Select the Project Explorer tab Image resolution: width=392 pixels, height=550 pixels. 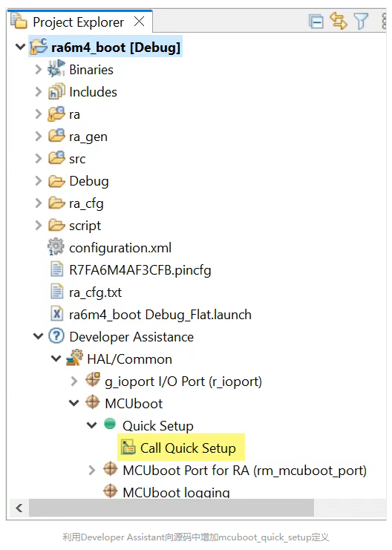click(78, 22)
